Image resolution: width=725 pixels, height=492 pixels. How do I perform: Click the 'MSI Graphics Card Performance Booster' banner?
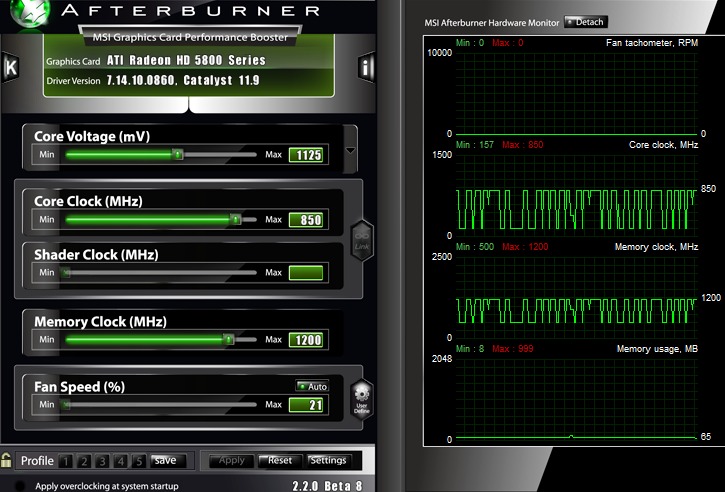[x=190, y=37]
